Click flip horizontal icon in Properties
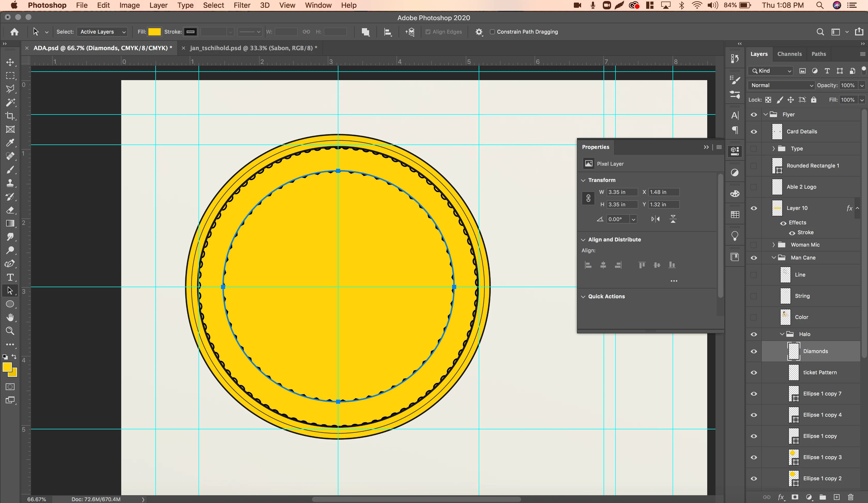Image resolution: width=868 pixels, height=503 pixels. click(655, 219)
